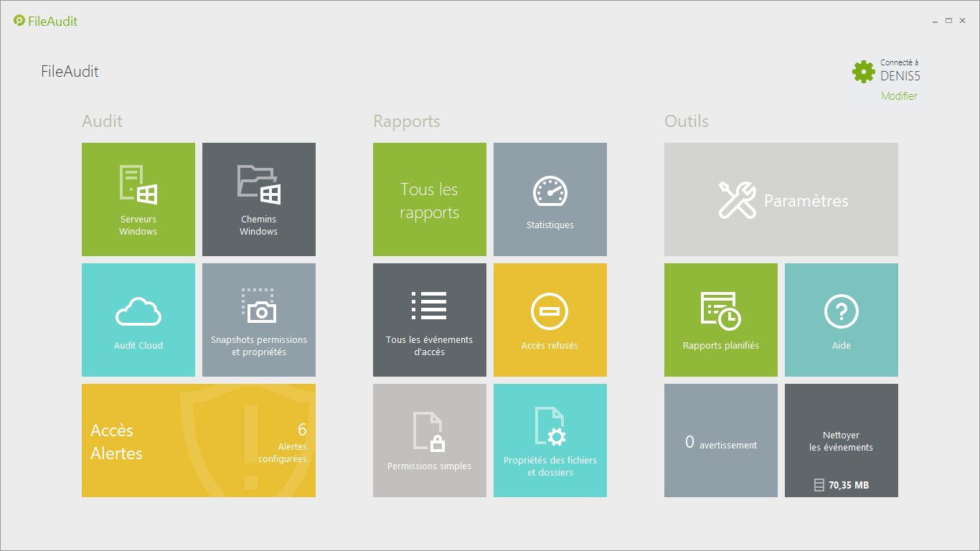Click the Chemins Windows folder icon
The height and width of the screenshot is (551, 980).
coord(258,184)
